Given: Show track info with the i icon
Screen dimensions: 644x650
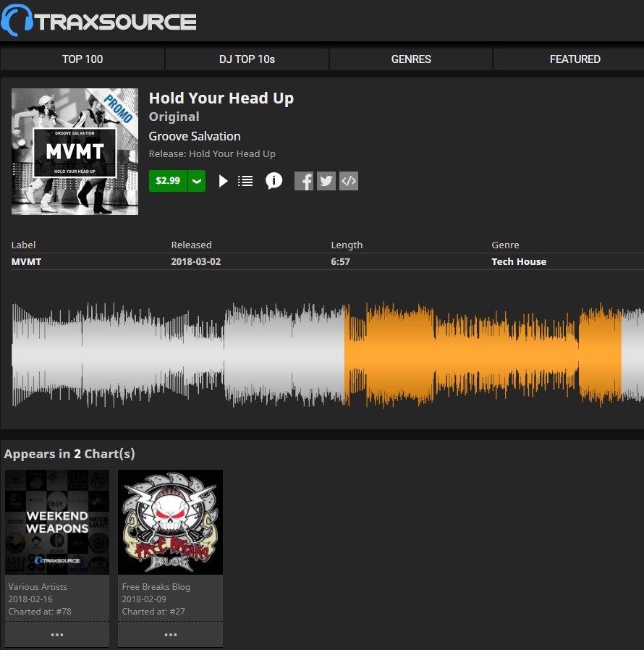Looking at the screenshot, I should [274, 181].
